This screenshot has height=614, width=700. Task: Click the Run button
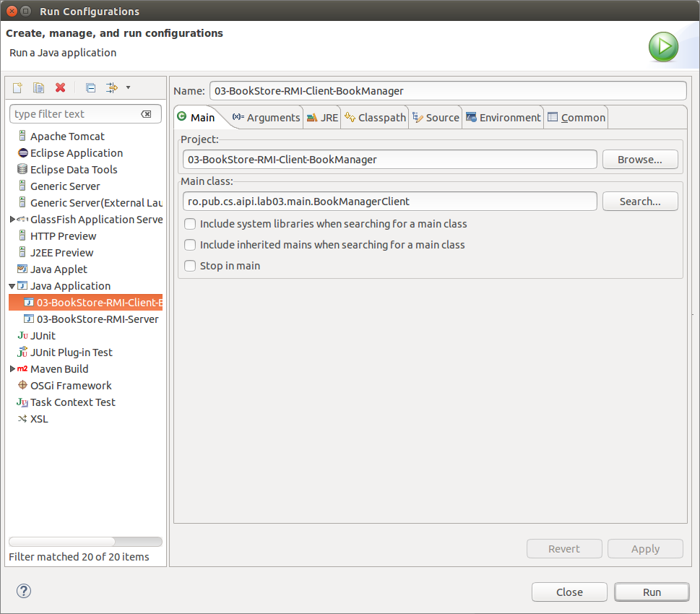(652, 592)
